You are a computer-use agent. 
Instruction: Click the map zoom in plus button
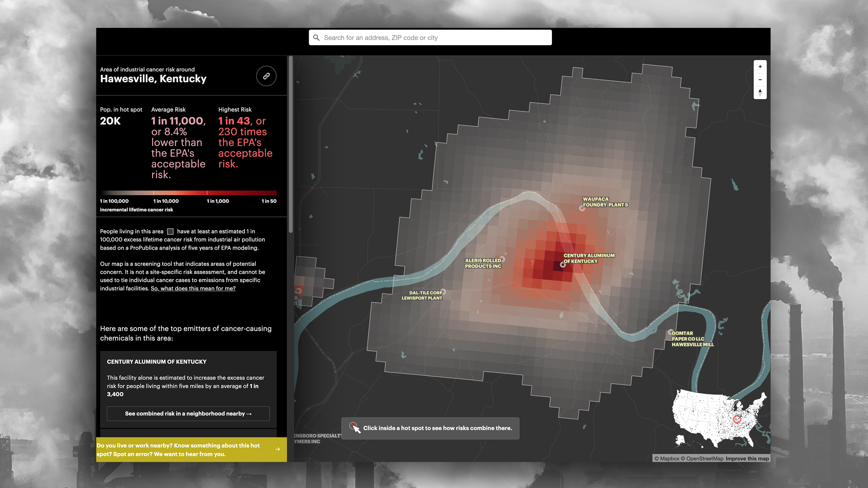760,67
